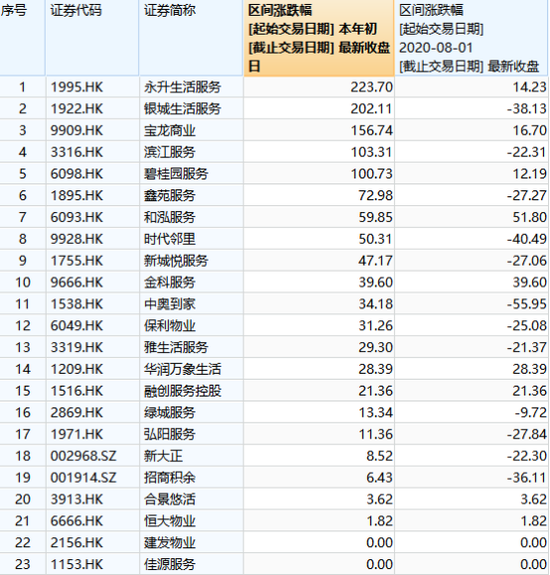This screenshot has height=575, width=550.
Task: Click the value 202.11
Action: point(371,109)
